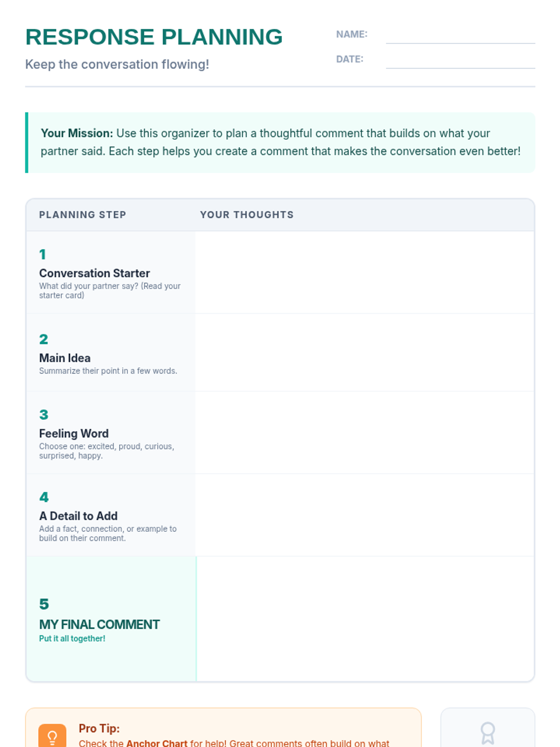Click the My Final Comment writing area
Viewport: 560px width, 747px height.
[364, 619]
